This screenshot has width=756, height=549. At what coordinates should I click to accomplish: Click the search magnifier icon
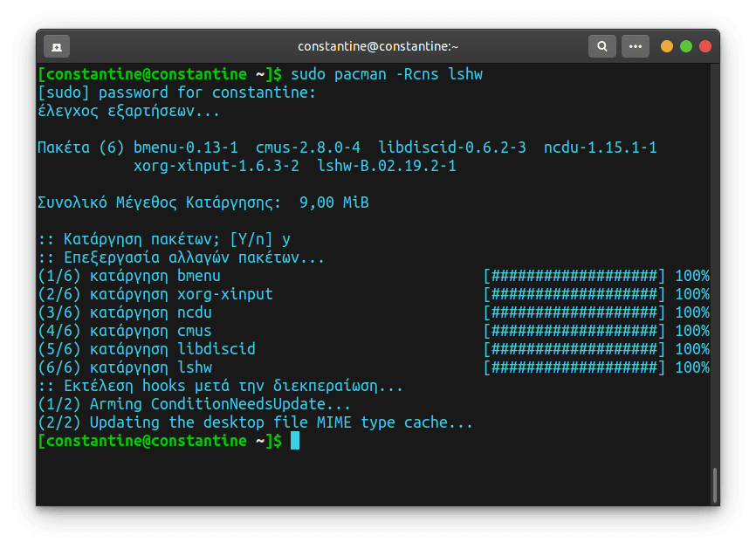click(601, 45)
